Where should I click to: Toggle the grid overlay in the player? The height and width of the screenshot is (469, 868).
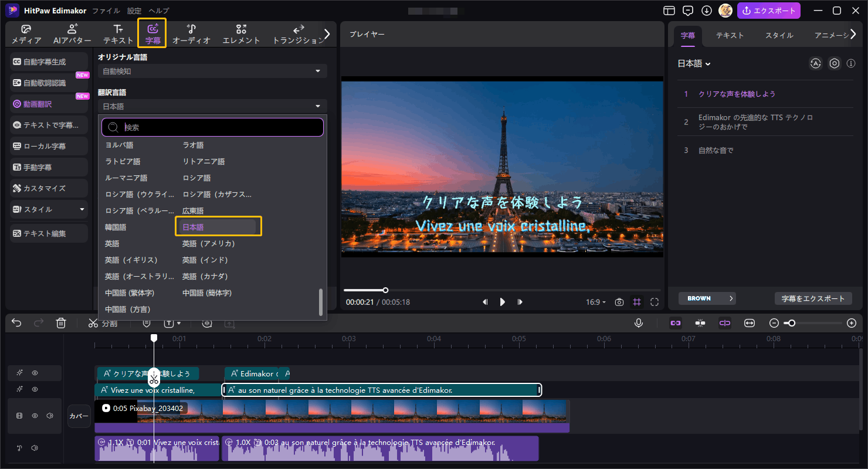coord(637,302)
